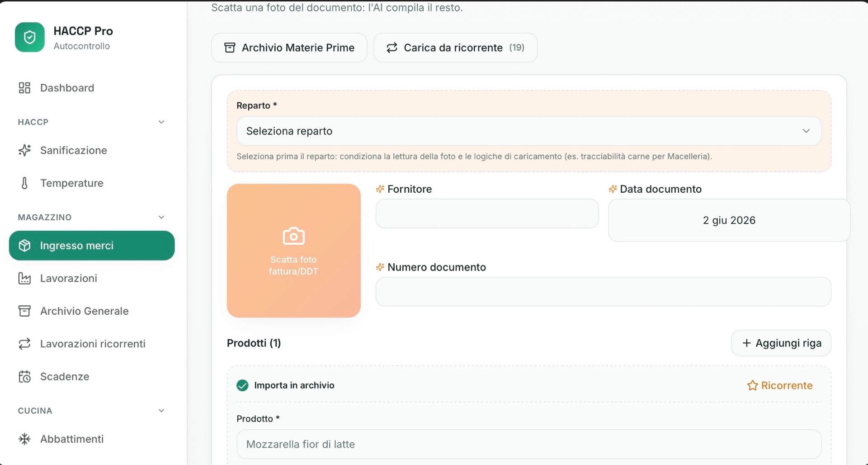868x465 pixels.
Task: Click the star icon next to Ricorrente
Action: 752,385
